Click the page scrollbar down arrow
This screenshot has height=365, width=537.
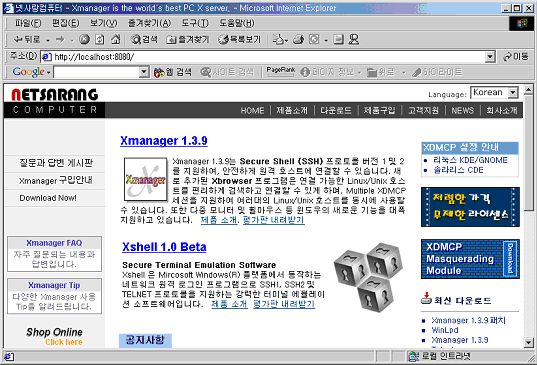coord(528,342)
